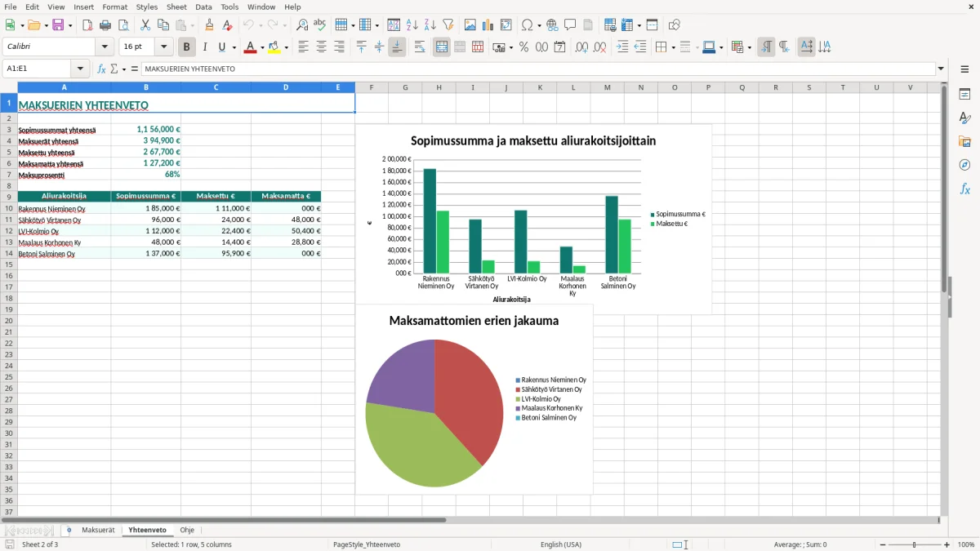980x551 pixels.
Task: Click the Clear Direct Formatting icon
Action: click(227, 25)
